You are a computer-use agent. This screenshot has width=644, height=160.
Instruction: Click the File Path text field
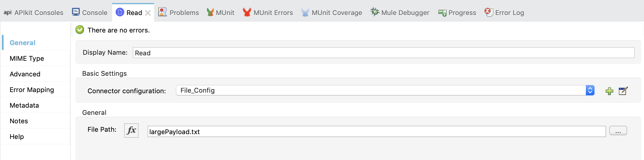click(x=376, y=132)
